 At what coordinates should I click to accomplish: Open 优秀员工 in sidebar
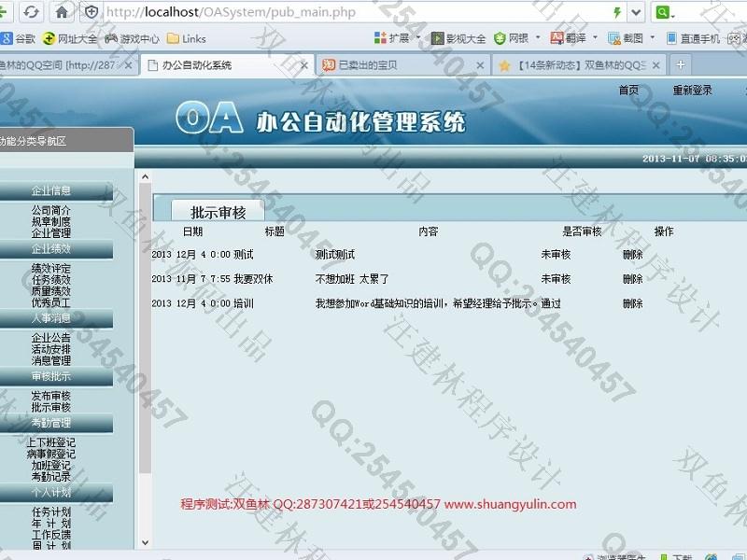pyautogui.click(x=51, y=302)
